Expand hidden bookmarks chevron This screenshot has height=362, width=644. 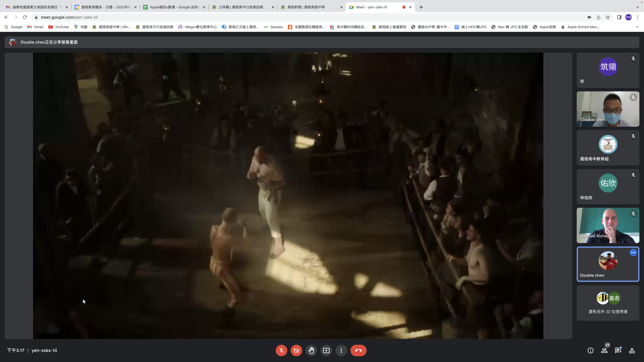[637, 27]
